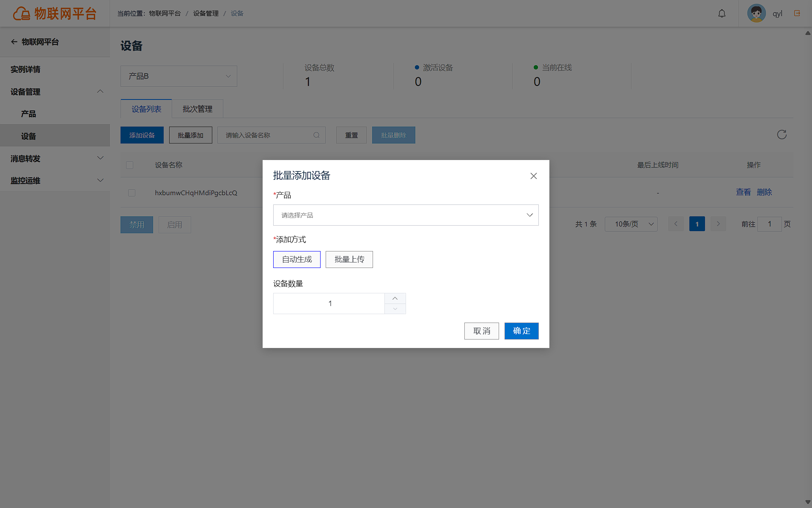Click 设备管理 in the breadcrumb

pyautogui.click(x=206, y=14)
